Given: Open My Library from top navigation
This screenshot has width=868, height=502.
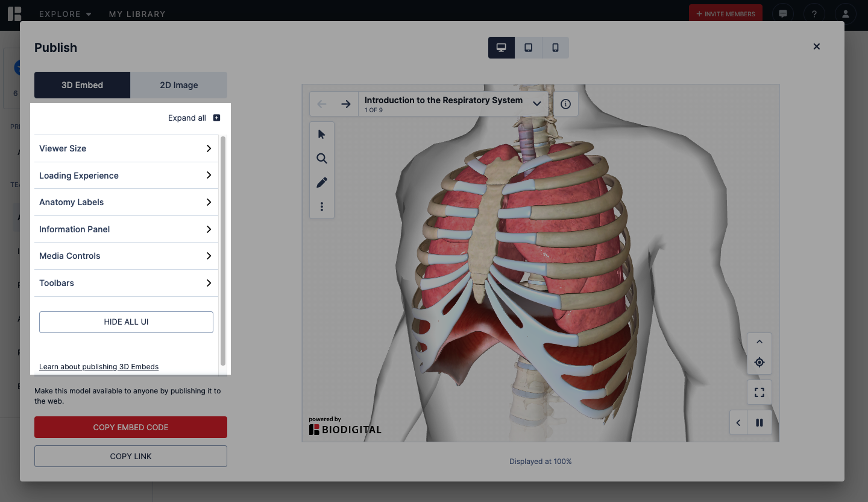Looking at the screenshot, I should tap(137, 14).
